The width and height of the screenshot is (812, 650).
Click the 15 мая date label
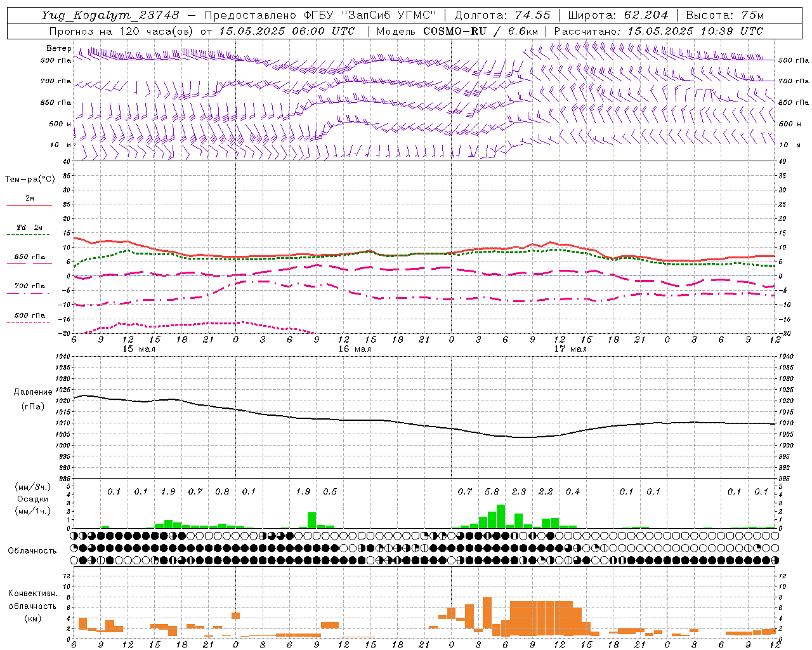pos(139,349)
